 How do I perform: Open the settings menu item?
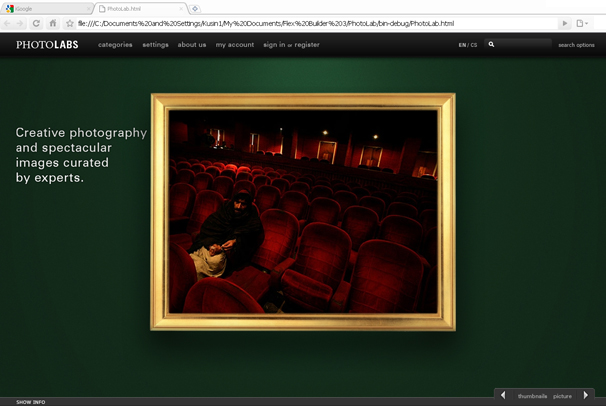(x=155, y=45)
